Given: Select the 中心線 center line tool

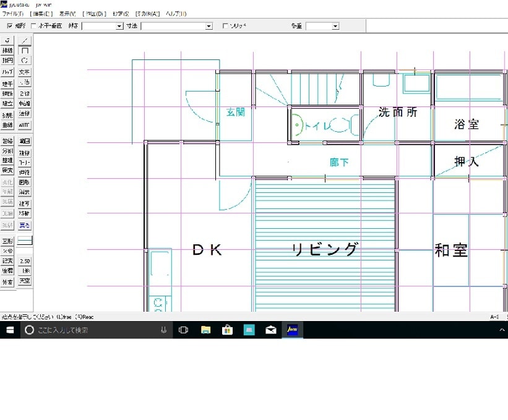Looking at the screenshot, I should click(25, 103).
